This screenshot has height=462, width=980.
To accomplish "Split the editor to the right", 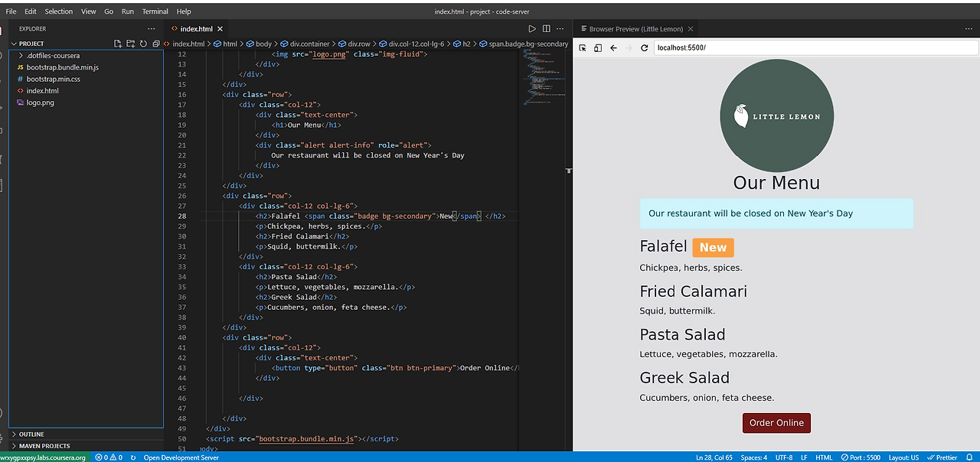I will point(546,28).
